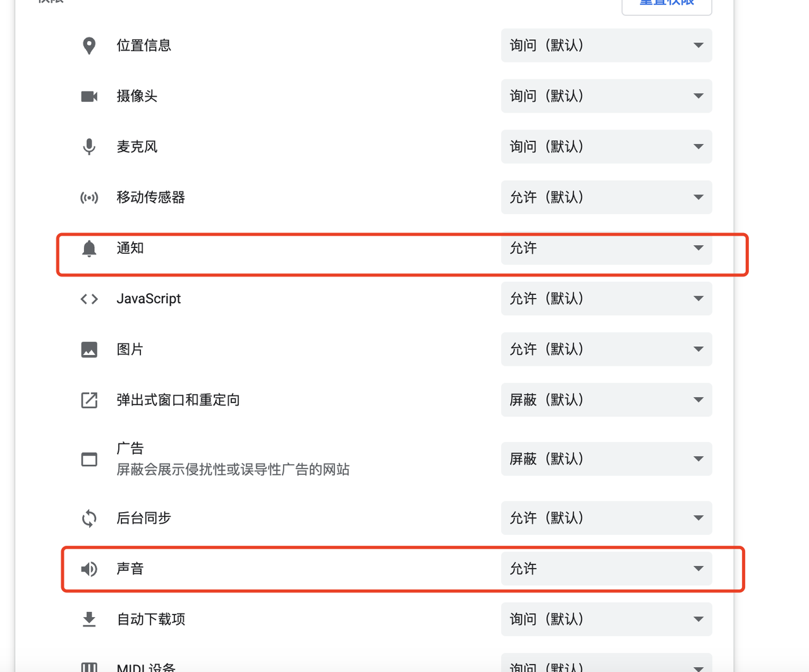Click the background sync icon
This screenshot has width=809, height=672.
click(89, 518)
